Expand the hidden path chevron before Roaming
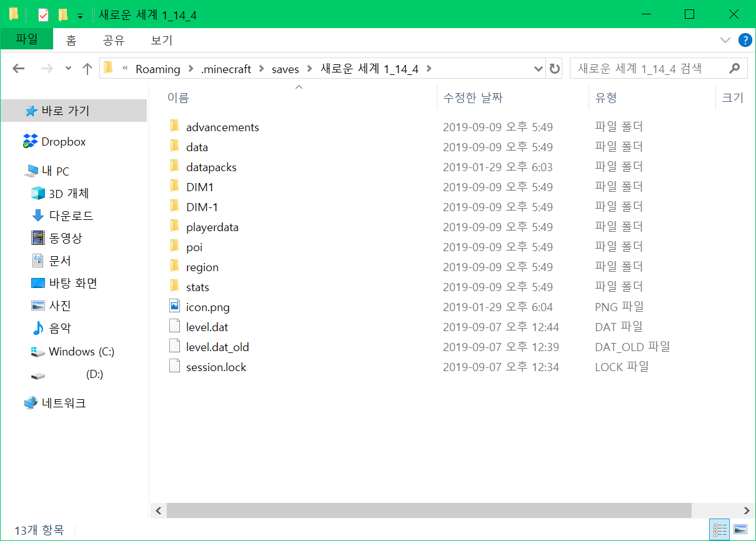Image resolution: width=756 pixels, height=541 pixels. tap(126, 69)
